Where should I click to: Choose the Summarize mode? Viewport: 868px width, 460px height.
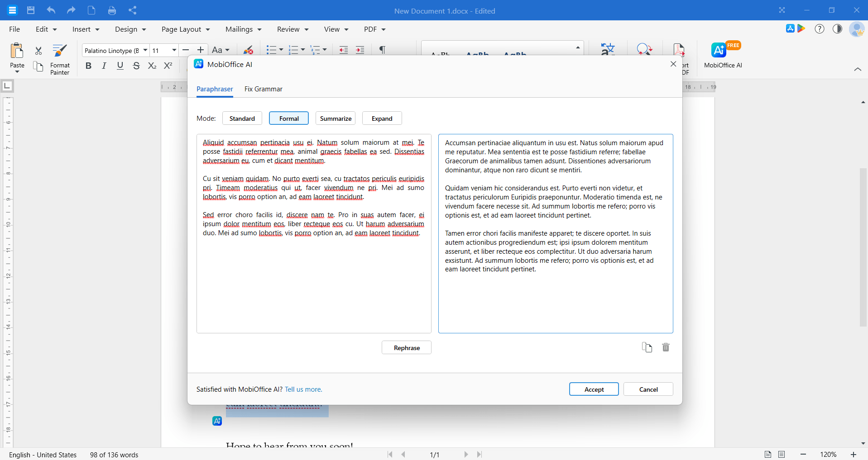(x=336, y=118)
